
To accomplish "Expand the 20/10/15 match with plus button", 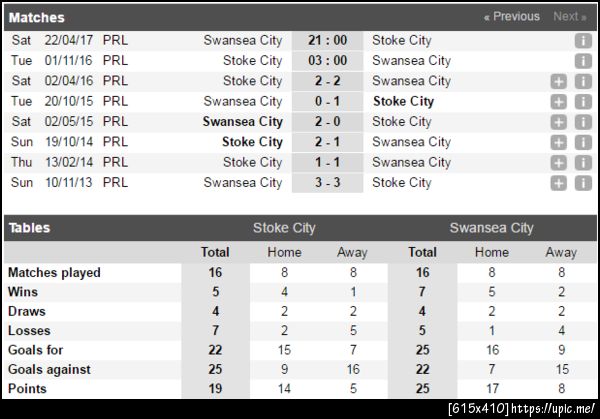I will [559, 102].
